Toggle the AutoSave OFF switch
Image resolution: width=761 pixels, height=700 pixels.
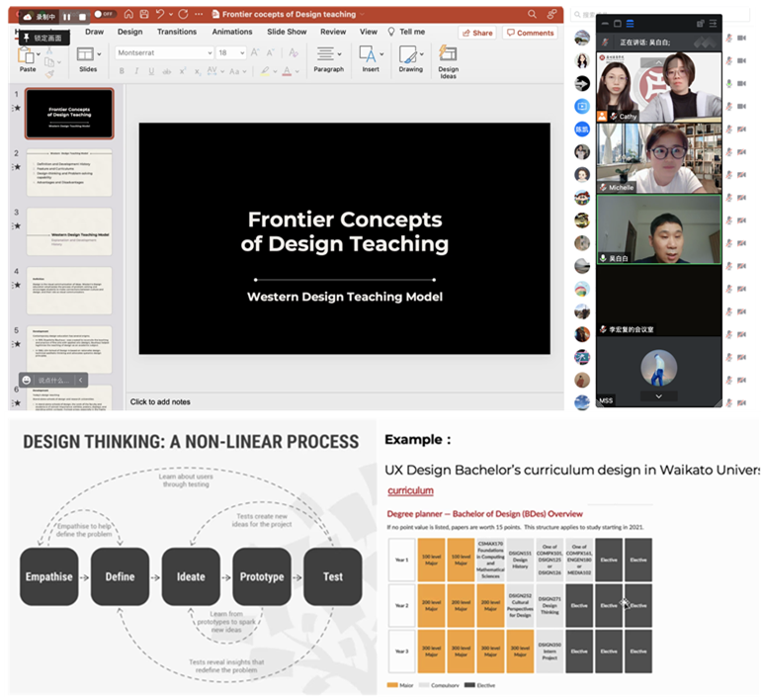[x=103, y=15]
